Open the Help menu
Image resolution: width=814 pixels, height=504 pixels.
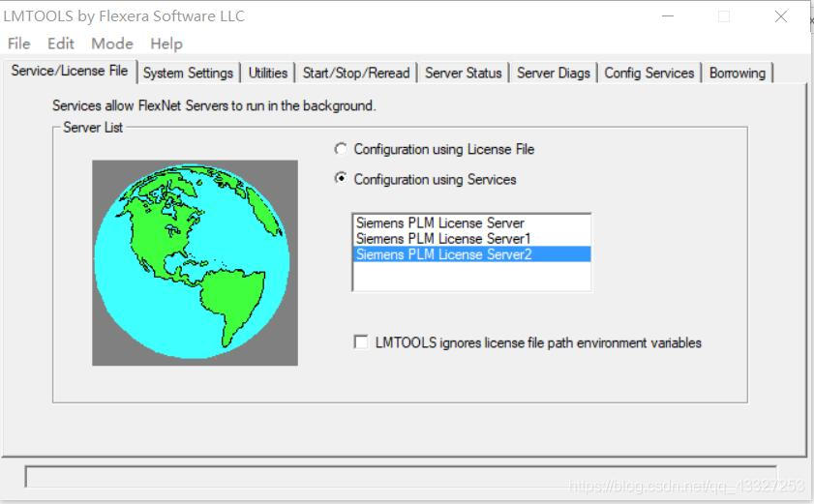[166, 44]
